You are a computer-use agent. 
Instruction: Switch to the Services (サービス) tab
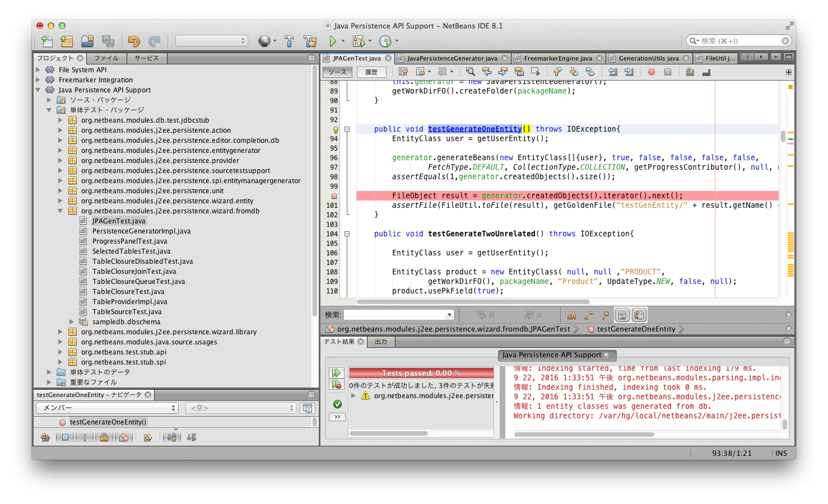(146, 58)
